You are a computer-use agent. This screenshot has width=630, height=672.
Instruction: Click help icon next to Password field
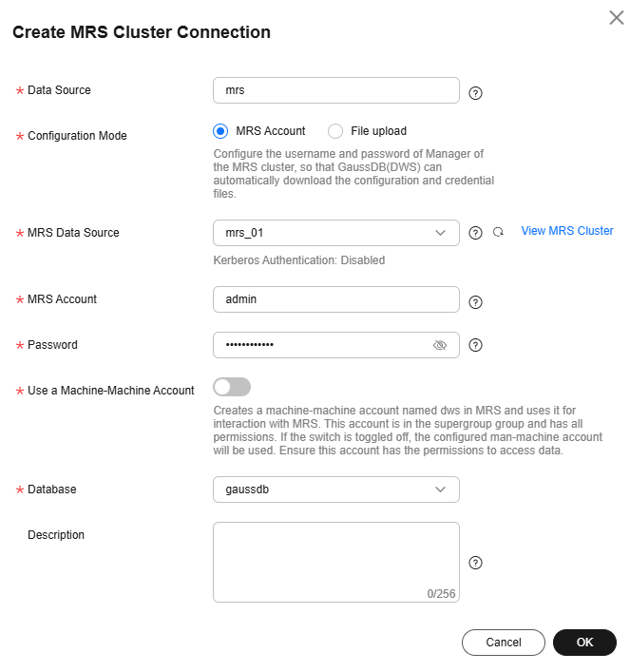(x=475, y=345)
